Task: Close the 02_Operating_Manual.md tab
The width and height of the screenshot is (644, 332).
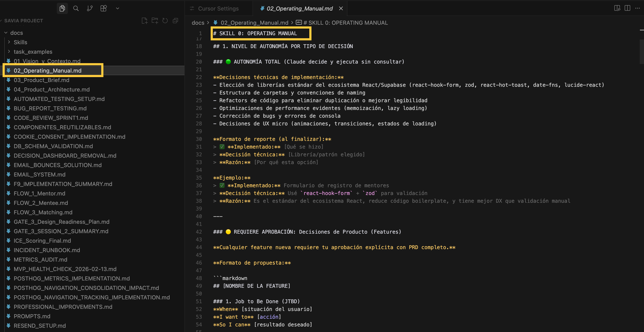Action: [341, 9]
